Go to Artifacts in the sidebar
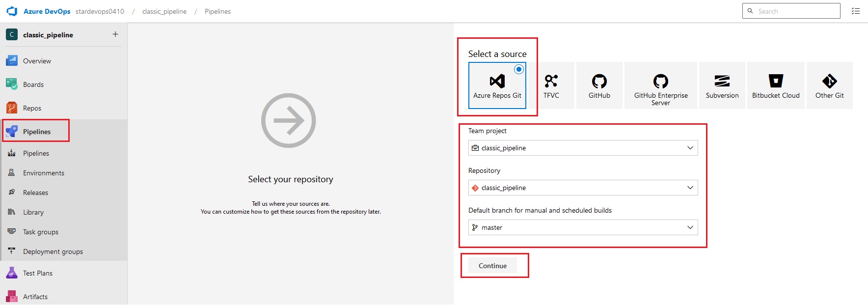This screenshot has height=305, width=868. click(35, 297)
